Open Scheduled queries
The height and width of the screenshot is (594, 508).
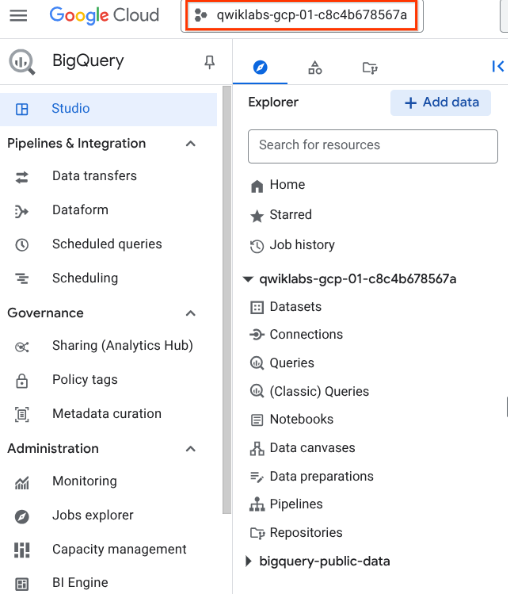point(107,244)
